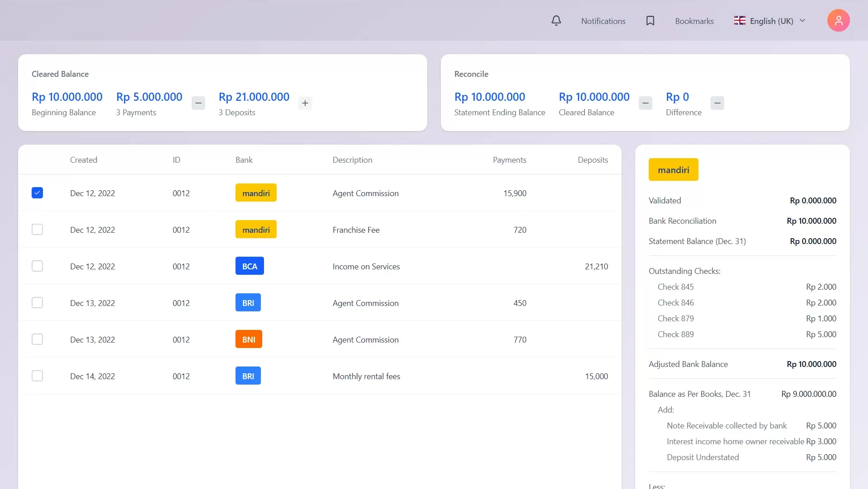Click the orange BNI bank tag
This screenshot has width=868, height=489.
tap(249, 339)
